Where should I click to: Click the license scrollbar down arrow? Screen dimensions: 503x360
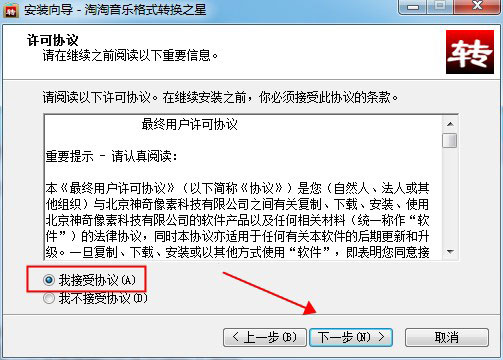(x=450, y=251)
